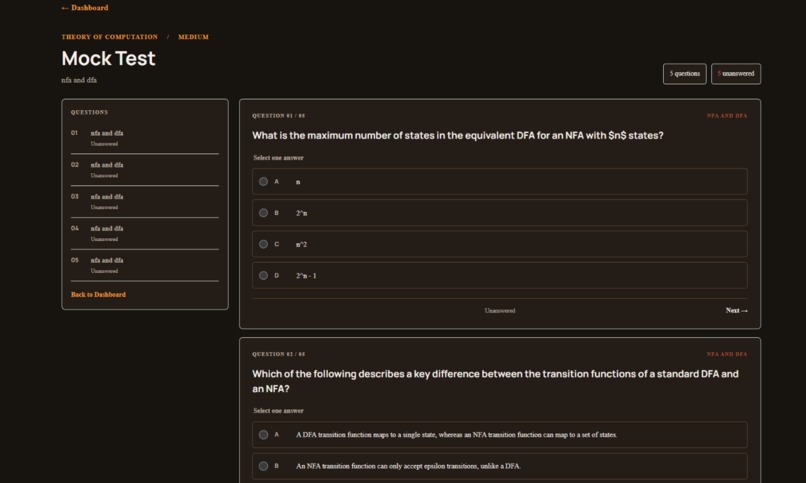Select answer A about DFA mapping to single state

500,435
